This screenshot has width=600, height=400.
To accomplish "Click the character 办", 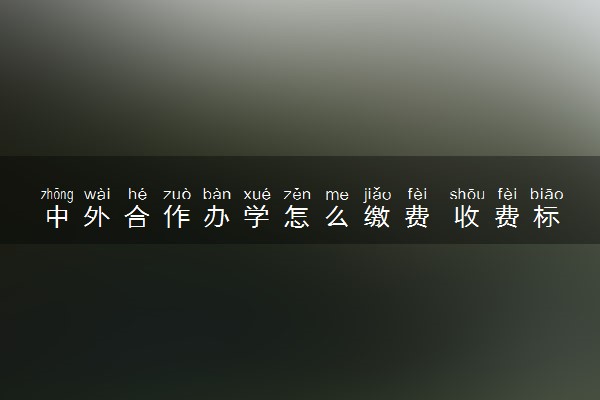I will coord(217,217).
